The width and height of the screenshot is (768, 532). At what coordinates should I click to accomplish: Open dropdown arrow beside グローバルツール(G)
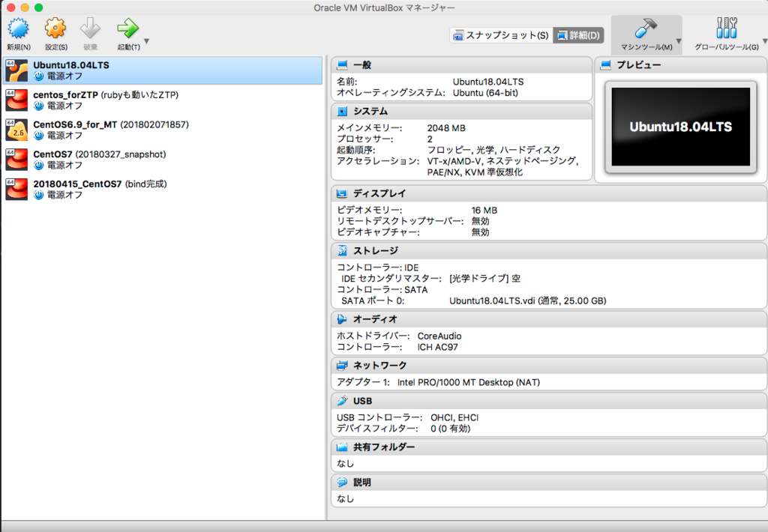coord(764,41)
